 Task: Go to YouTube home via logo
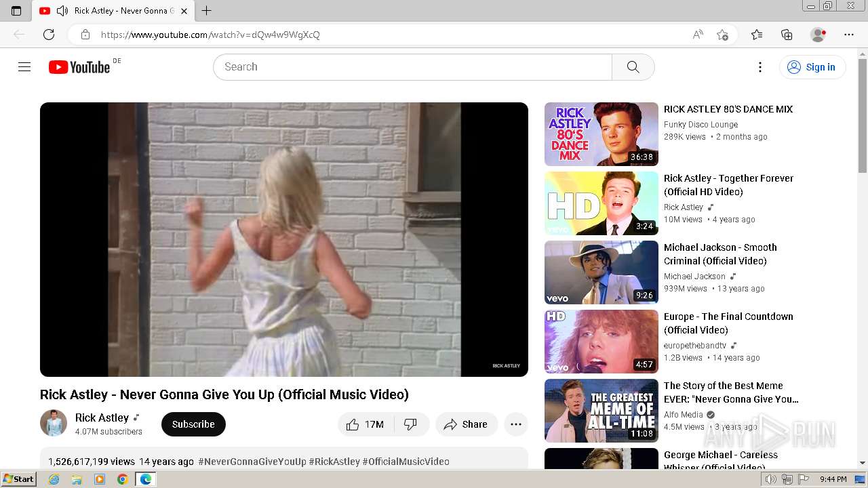[x=79, y=67]
